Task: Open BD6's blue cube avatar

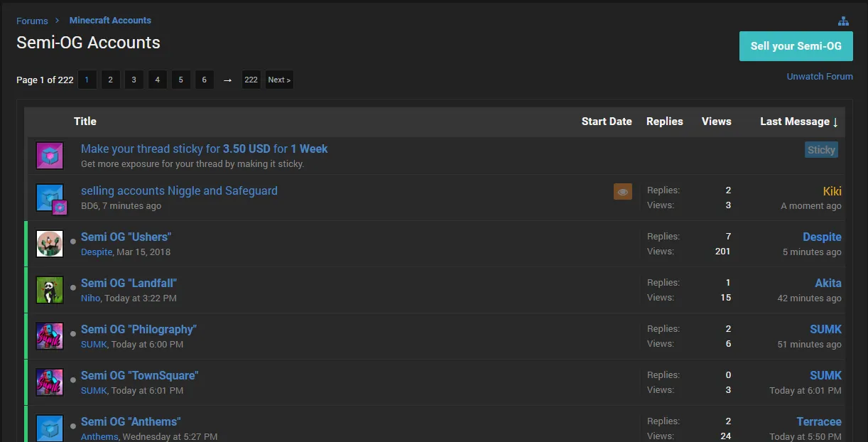Action: (50, 198)
